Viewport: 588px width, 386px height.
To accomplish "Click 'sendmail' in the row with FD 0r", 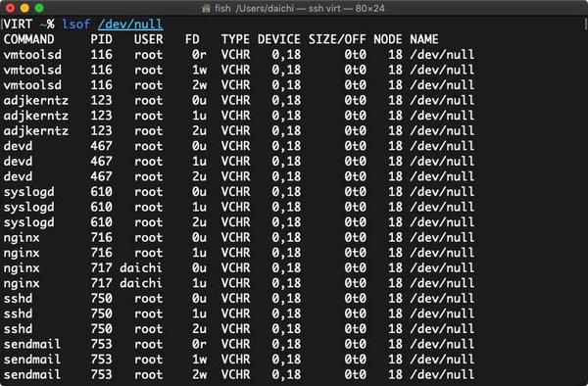I will (32, 344).
